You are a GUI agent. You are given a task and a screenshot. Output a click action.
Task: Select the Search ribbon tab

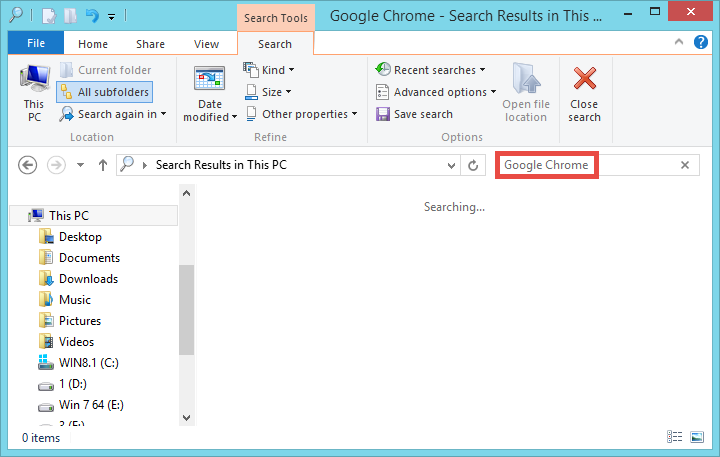click(x=275, y=44)
